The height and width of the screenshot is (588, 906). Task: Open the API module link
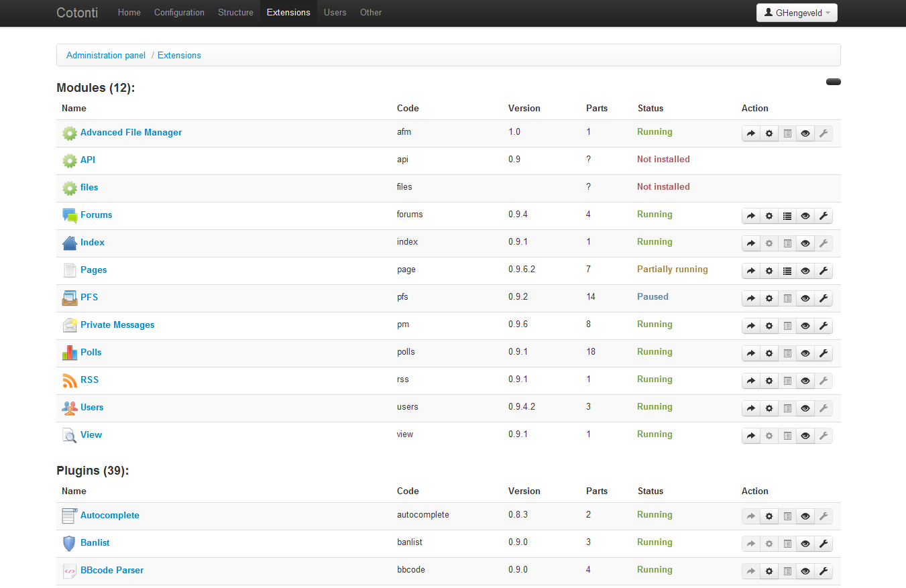point(88,160)
